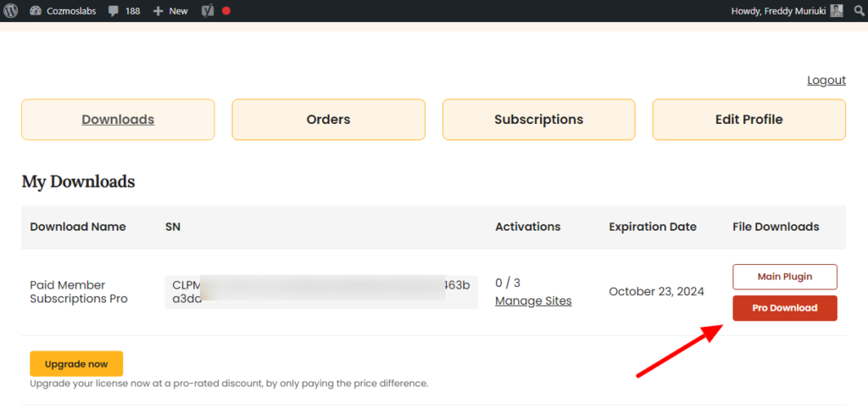Click the Cozmoslabs dashboard gauge icon

(36, 11)
